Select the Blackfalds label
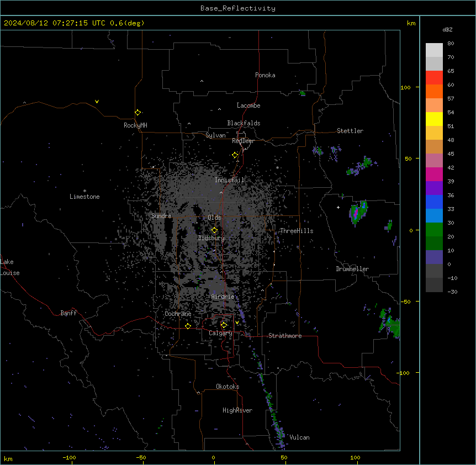This screenshot has height=465, width=476. (244, 123)
